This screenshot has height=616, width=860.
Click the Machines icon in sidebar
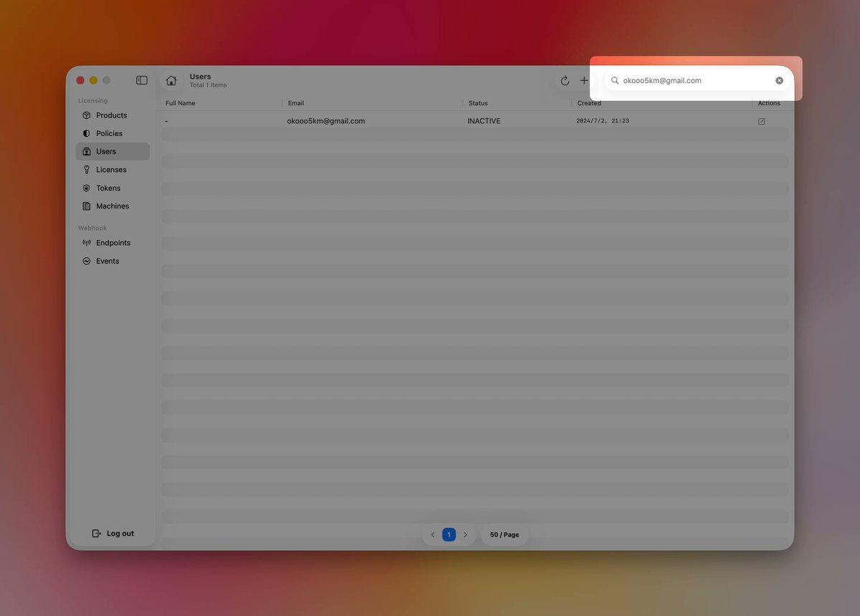(x=87, y=206)
